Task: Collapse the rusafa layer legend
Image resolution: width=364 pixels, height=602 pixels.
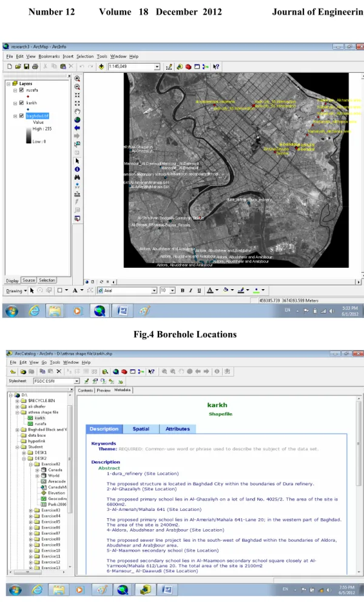Action: tap(15, 91)
